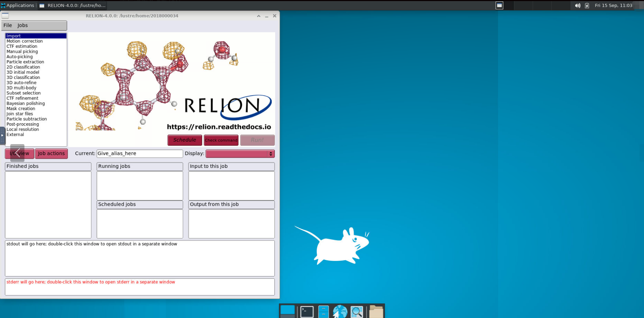
Task: Shade the RELION window with up-arrow button
Action: pyautogui.click(x=259, y=16)
